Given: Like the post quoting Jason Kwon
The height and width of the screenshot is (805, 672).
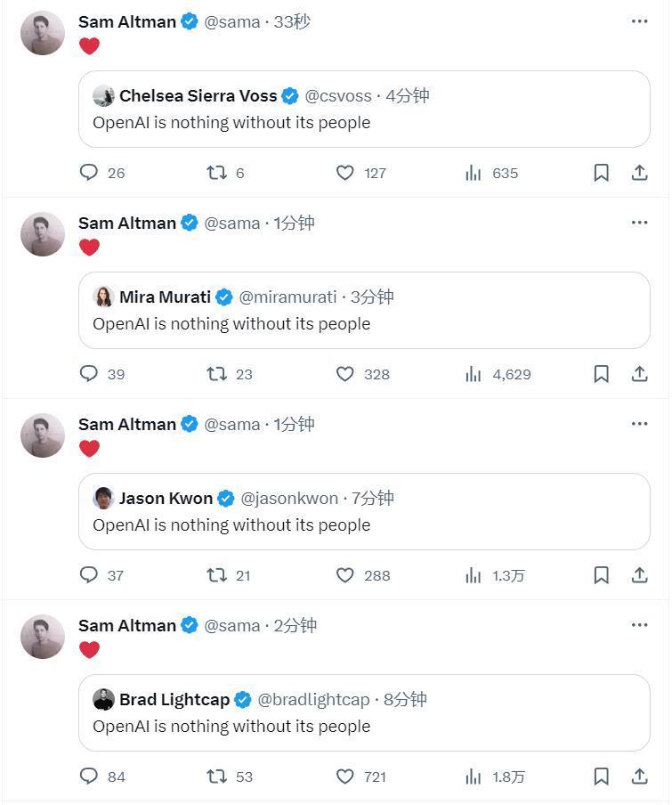Looking at the screenshot, I should click(345, 575).
